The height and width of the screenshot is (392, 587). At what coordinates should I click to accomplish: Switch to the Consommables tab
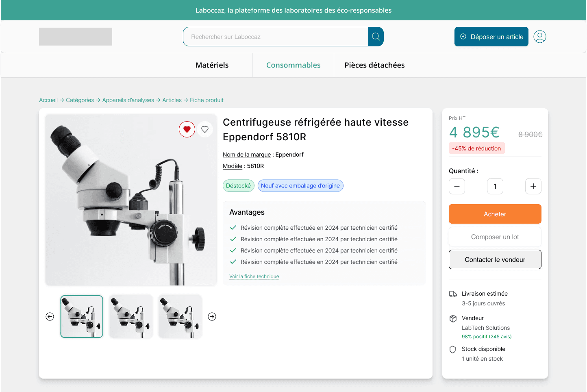[293, 65]
